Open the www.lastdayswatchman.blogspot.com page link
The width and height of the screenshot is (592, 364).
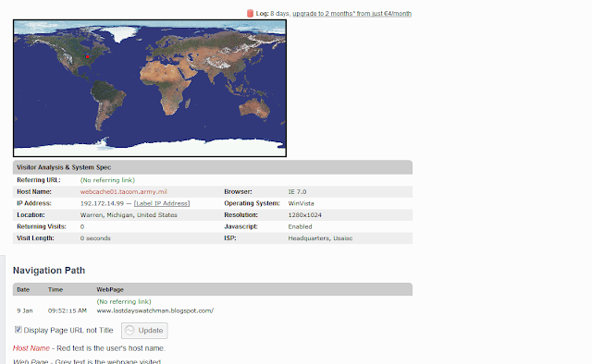(155, 310)
